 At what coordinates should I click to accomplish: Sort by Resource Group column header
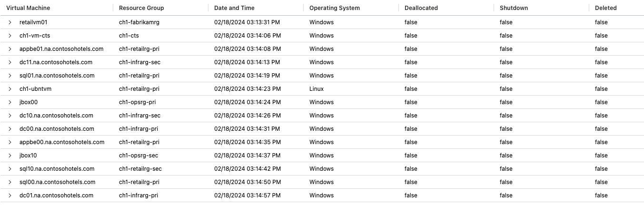141,8
